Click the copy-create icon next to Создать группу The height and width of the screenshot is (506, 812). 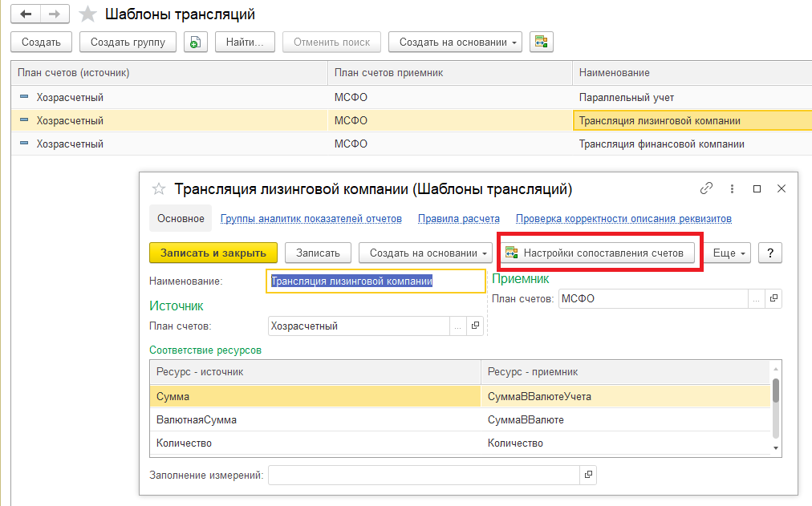tap(196, 43)
